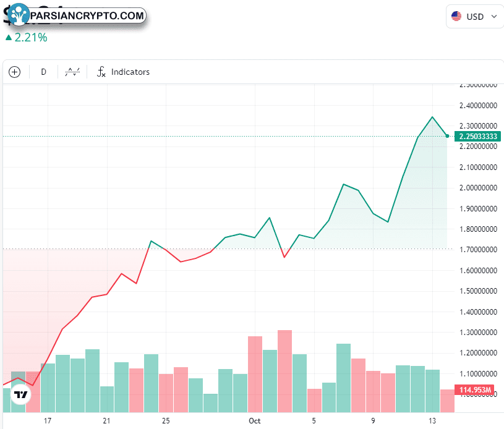Image resolution: width=504 pixels, height=429 pixels.
Task: Click the 13 date label on time axis
Action: (x=432, y=420)
